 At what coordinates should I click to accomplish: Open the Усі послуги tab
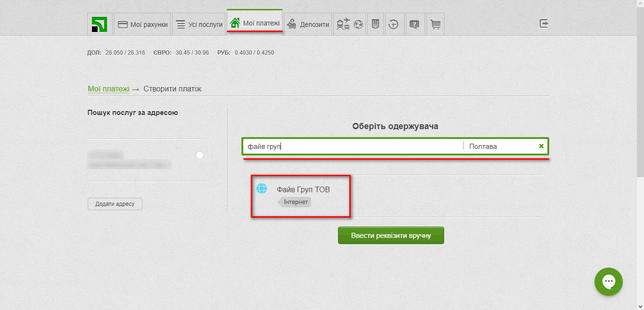198,24
